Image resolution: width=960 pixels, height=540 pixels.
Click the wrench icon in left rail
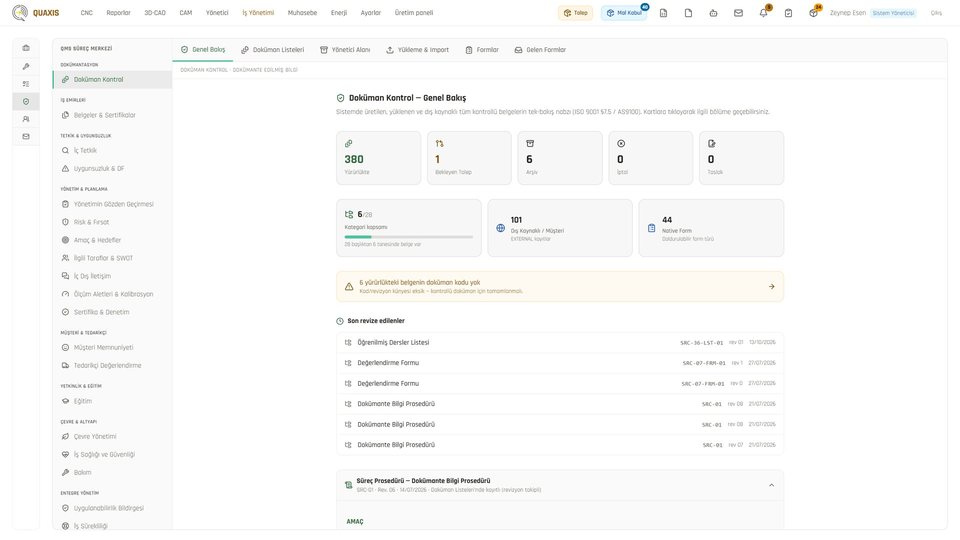click(26, 66)
